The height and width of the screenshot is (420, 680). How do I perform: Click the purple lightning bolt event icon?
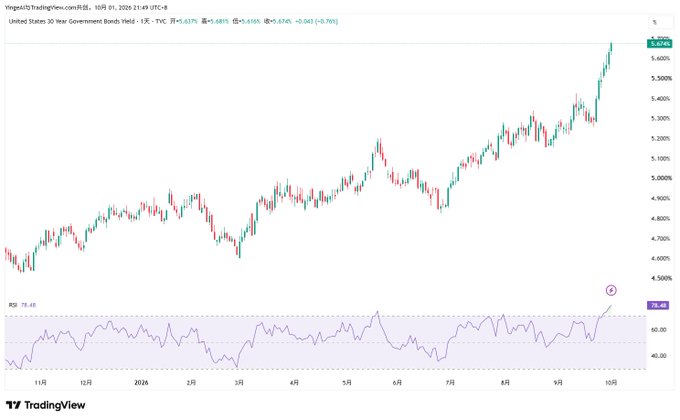click(611, 290)
